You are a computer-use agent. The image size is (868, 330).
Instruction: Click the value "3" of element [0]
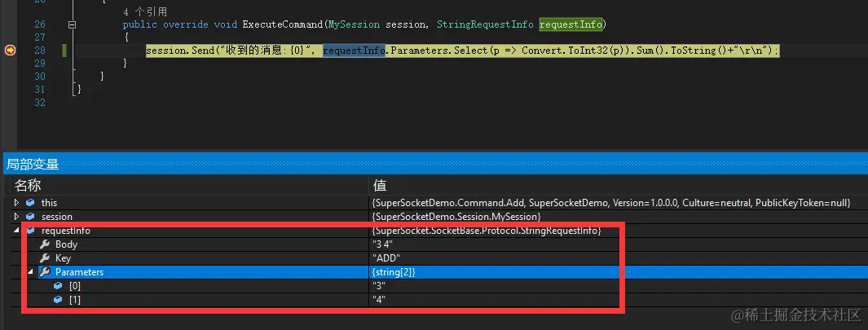[x=379, y=286]
